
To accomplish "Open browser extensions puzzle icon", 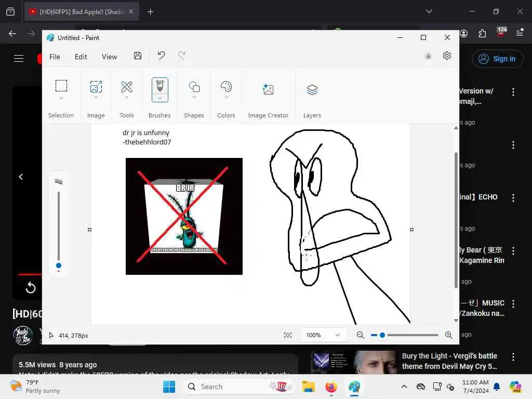I will click(482, 33).
